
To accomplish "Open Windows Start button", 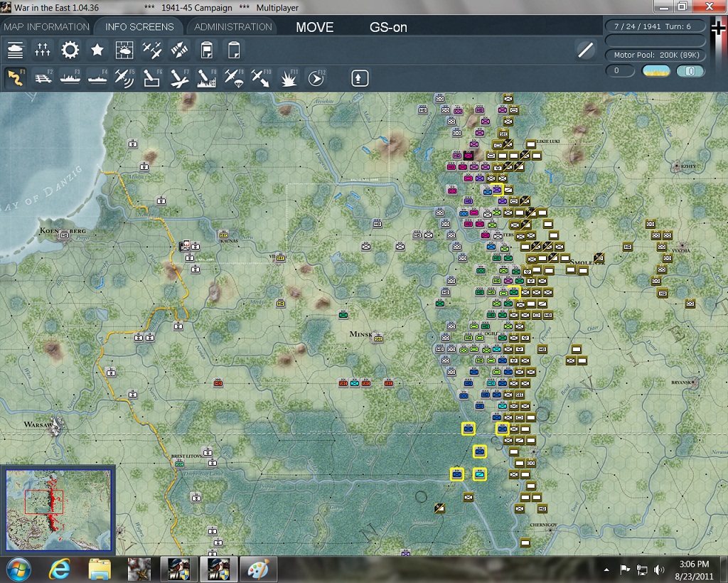I will point(18,569).
